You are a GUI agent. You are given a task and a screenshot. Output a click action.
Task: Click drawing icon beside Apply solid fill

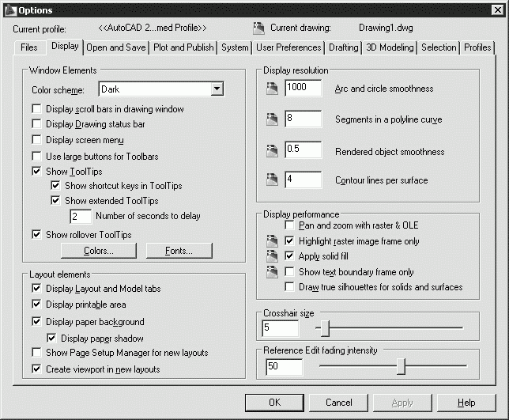273,256
